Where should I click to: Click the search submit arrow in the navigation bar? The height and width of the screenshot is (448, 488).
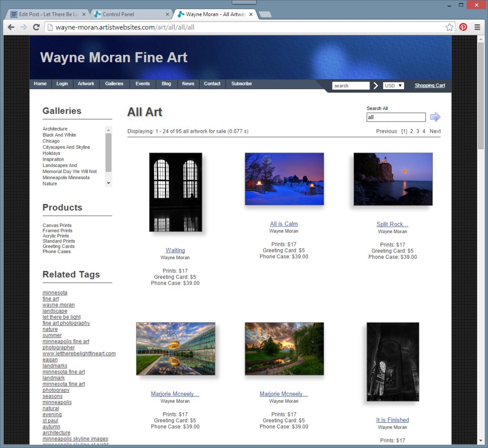click(x=376, y=86)
